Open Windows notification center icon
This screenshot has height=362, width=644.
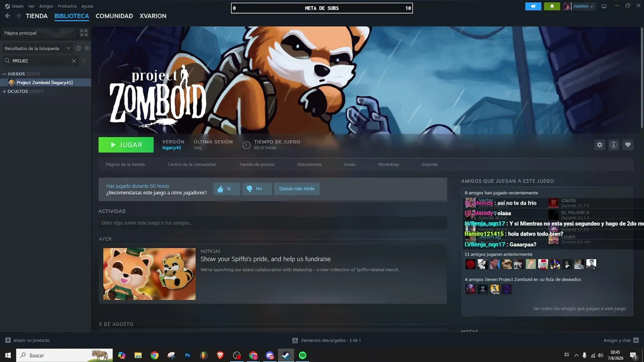pyautogui.click(x=633, y=355)
